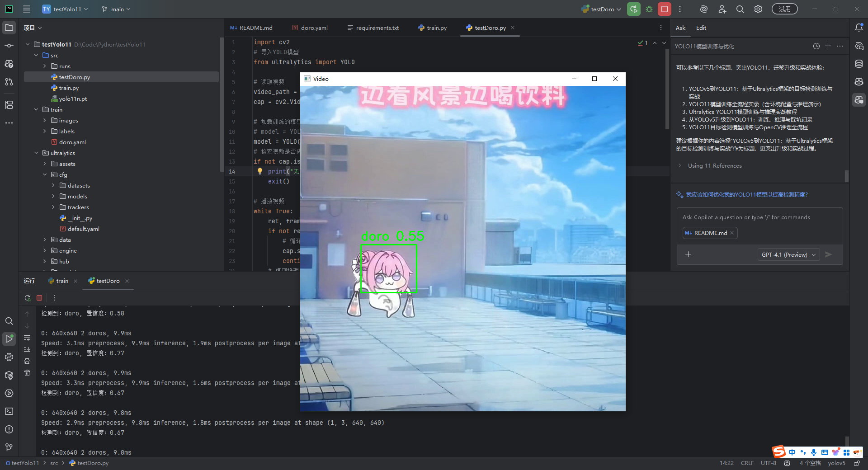Open the Structure tool window
Viewport: 868px width, 470px height.
pos(9,105)
